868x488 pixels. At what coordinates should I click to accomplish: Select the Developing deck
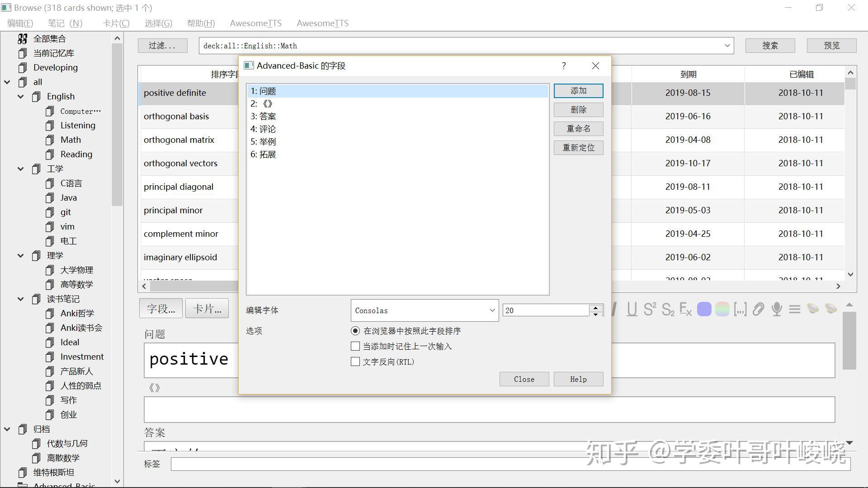(55, 68)
